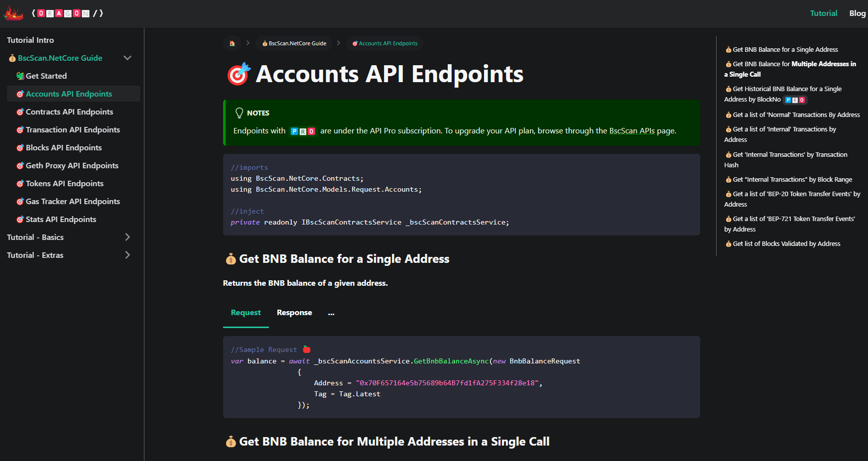Screen dimensions: 868x461
Task: Click the Contracts API Endpoints target icon
Action: [x=20, y=112]
